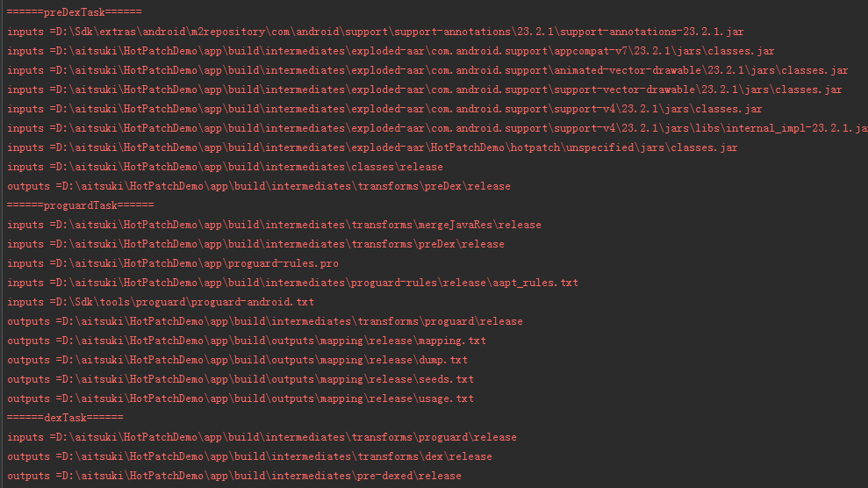Select the aapt_rules.txt input line
868x488 pixels.
[x=293, y=283]
